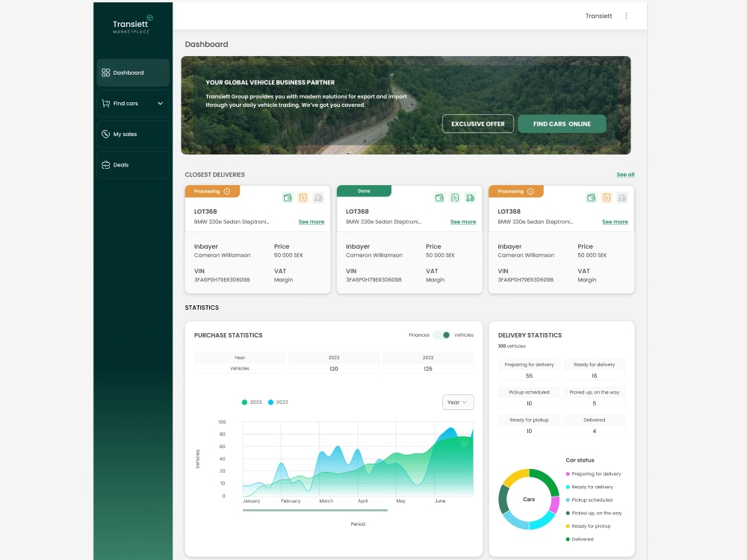747x560 pixels.
Task: Click the info icon on the rightmost Processing badge
Action: coord(530,191)
